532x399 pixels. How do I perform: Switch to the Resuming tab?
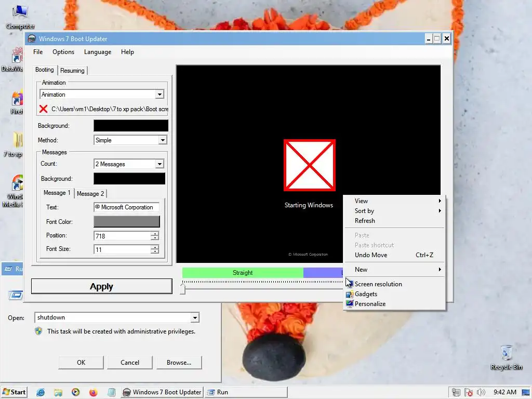tap(72, 71)
